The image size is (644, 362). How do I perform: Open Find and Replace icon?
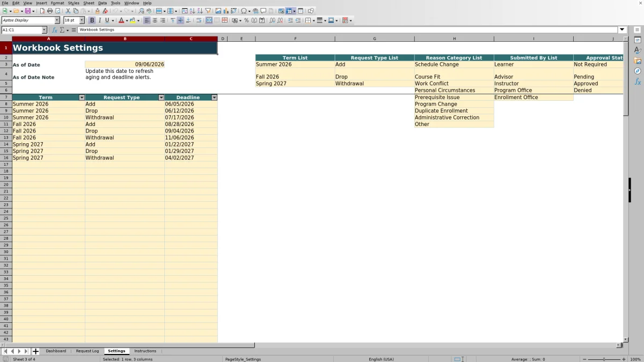141,11
